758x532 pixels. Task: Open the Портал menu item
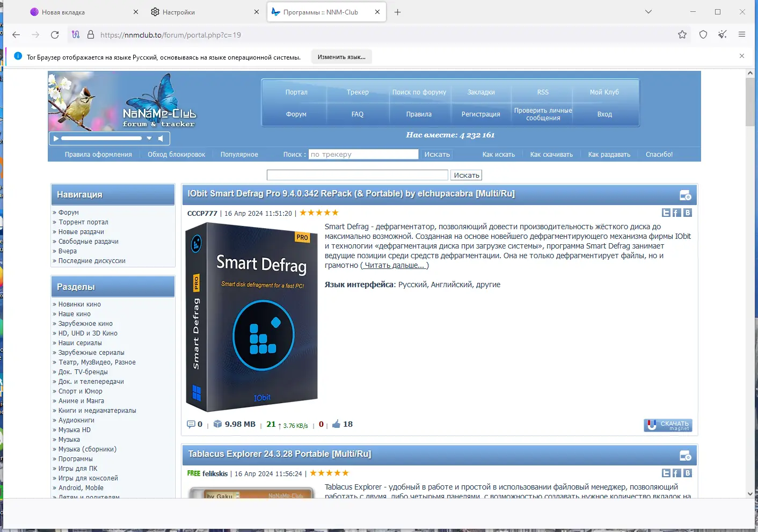296,92
